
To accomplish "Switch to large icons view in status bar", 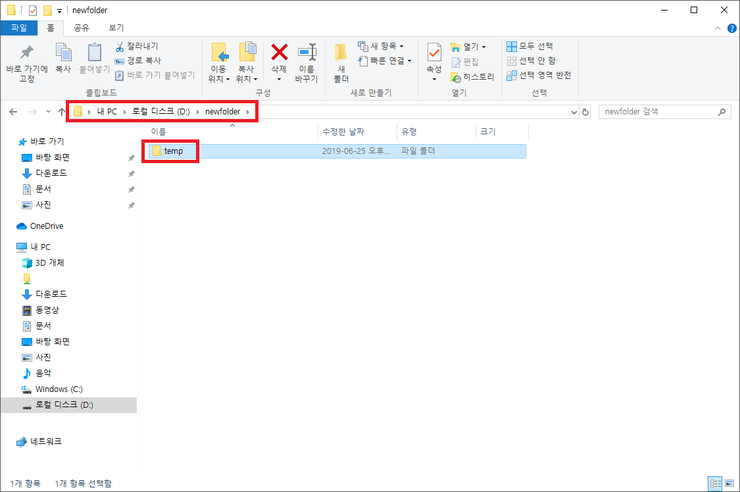I will [x=730, y=484].
